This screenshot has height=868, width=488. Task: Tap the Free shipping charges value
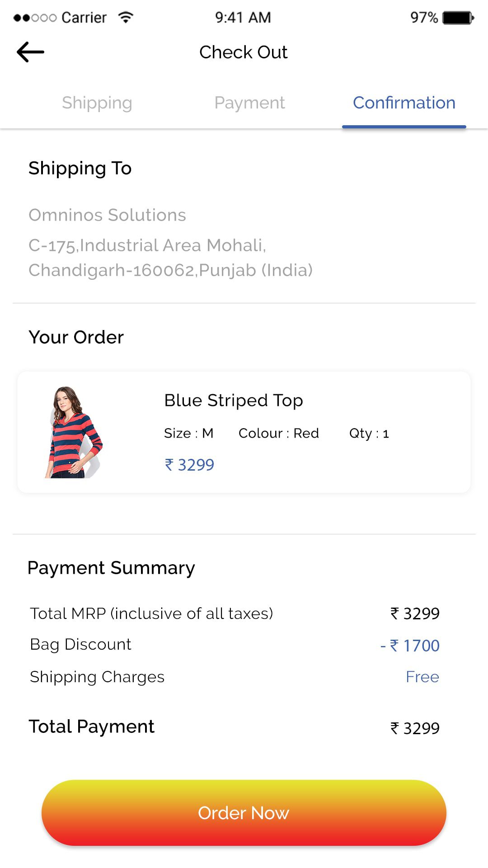pyautogui.click(x=422, y=677)
